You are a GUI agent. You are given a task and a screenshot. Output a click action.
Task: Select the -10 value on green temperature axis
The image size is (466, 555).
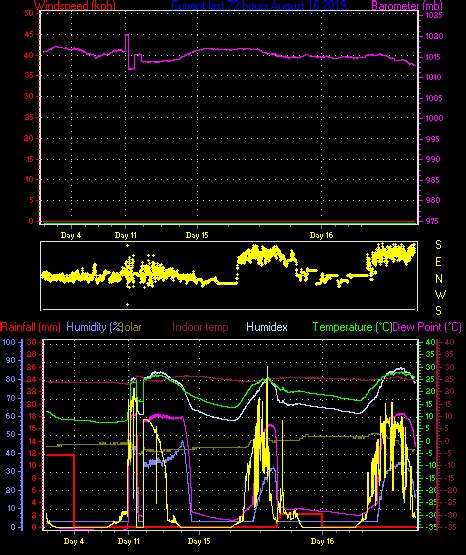point(430,466)
